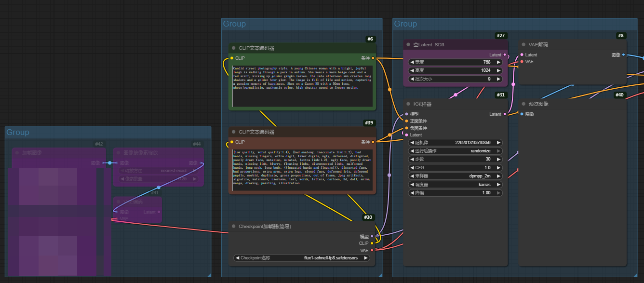Collapse the 加载图像 node via its dot
Screen dimensions: 644x283
click(x=17, y=153)
